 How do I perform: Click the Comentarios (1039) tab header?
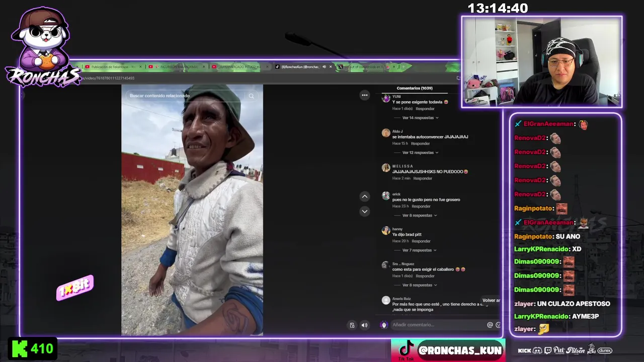415,88
